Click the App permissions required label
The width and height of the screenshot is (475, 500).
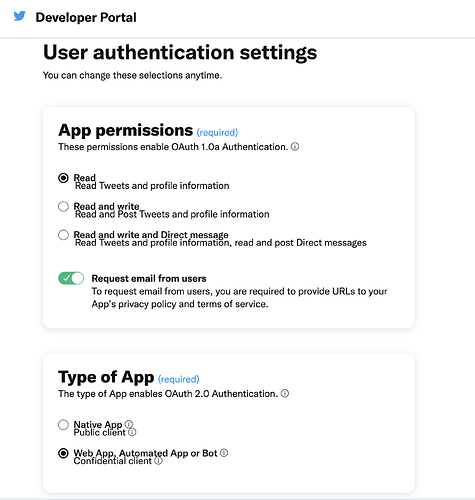(217, 133)
